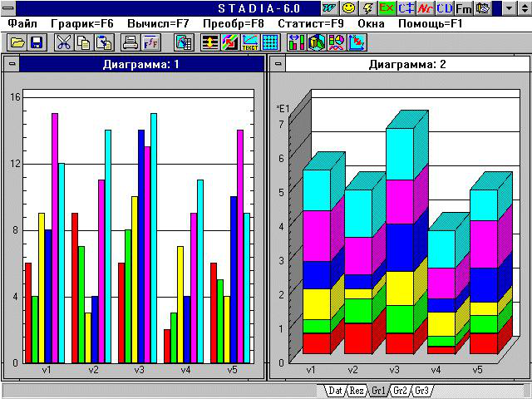The image size is (532, 399).
Task: Activate the Диаграмма: 2 title bar
Action: 407,64
